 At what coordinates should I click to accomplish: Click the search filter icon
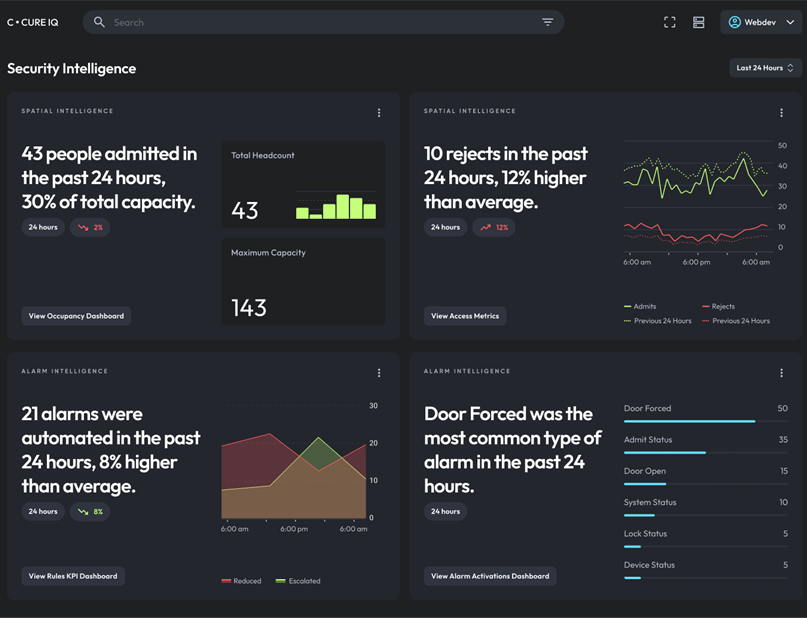[548, 22]
